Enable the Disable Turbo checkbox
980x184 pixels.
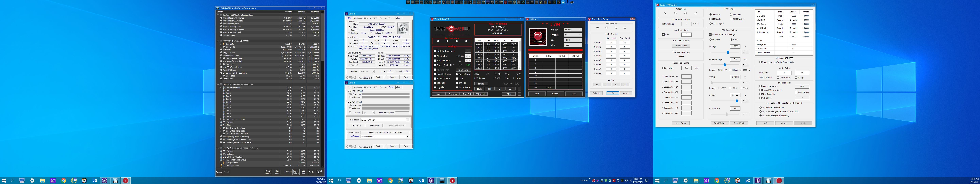[435, 74]
